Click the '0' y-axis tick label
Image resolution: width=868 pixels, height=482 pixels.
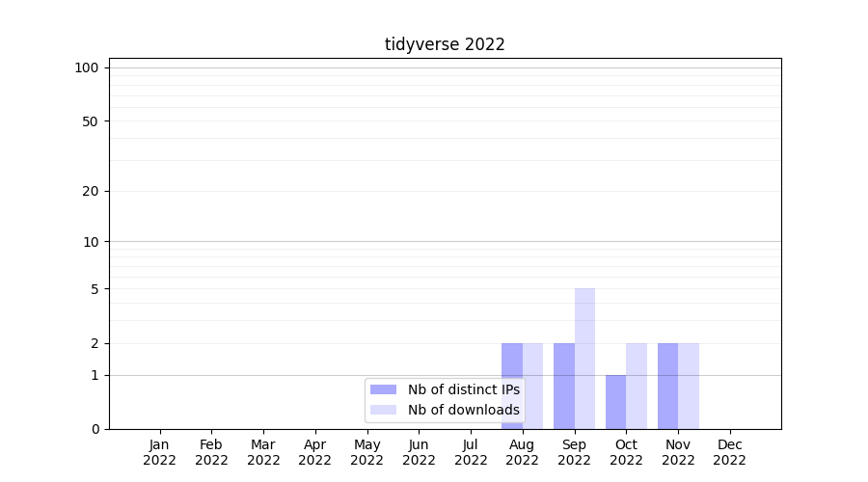[95, 429]
